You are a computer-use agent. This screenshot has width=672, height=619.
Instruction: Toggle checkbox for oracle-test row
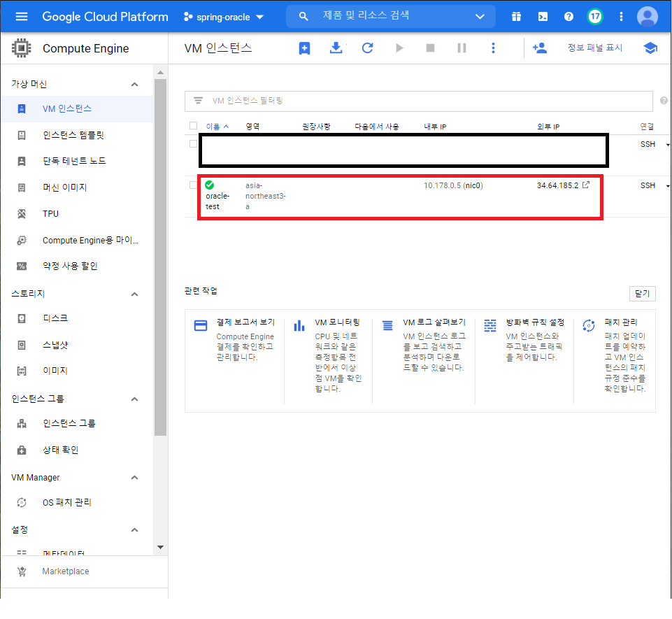tap(193, 185)
